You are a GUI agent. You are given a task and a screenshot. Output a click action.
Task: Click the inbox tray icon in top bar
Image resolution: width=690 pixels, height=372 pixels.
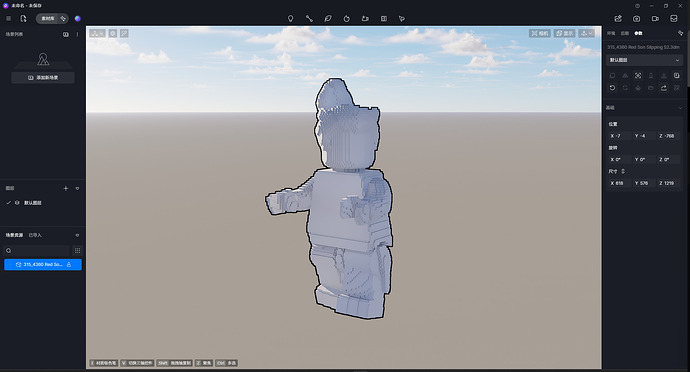[x=674, y=18]
